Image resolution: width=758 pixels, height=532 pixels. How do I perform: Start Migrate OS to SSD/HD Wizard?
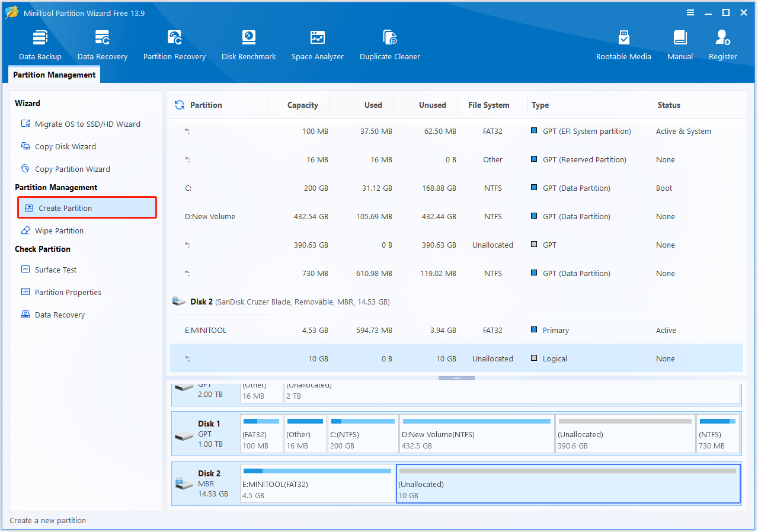[x=81, y=124]
